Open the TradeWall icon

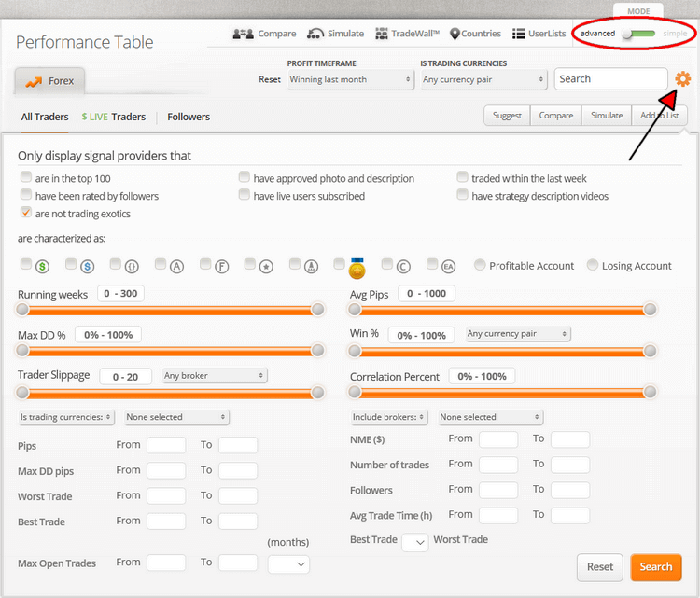tap(381, 34)
